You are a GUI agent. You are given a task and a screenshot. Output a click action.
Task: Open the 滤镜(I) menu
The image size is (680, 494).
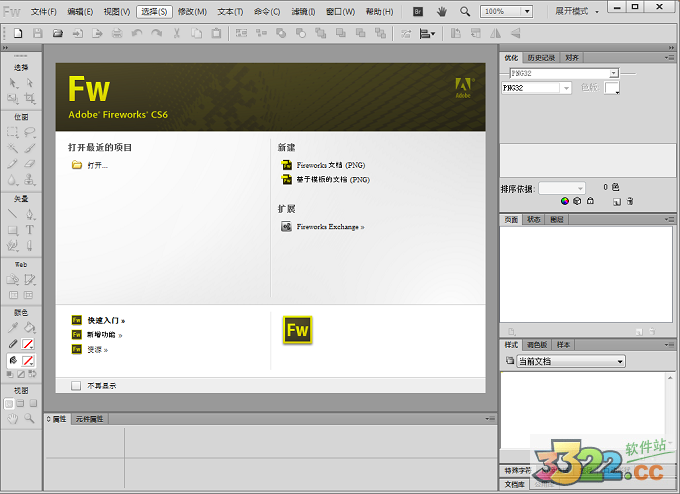(x=303, y=12)
